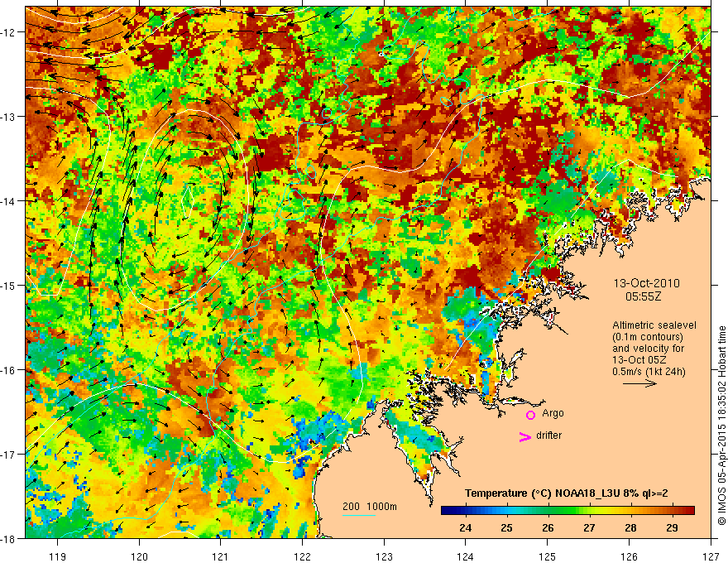Image resolution: width=728 pixels, height=563 pixels.
Task: Click longitude axis label 121
Action: (221, 556)
